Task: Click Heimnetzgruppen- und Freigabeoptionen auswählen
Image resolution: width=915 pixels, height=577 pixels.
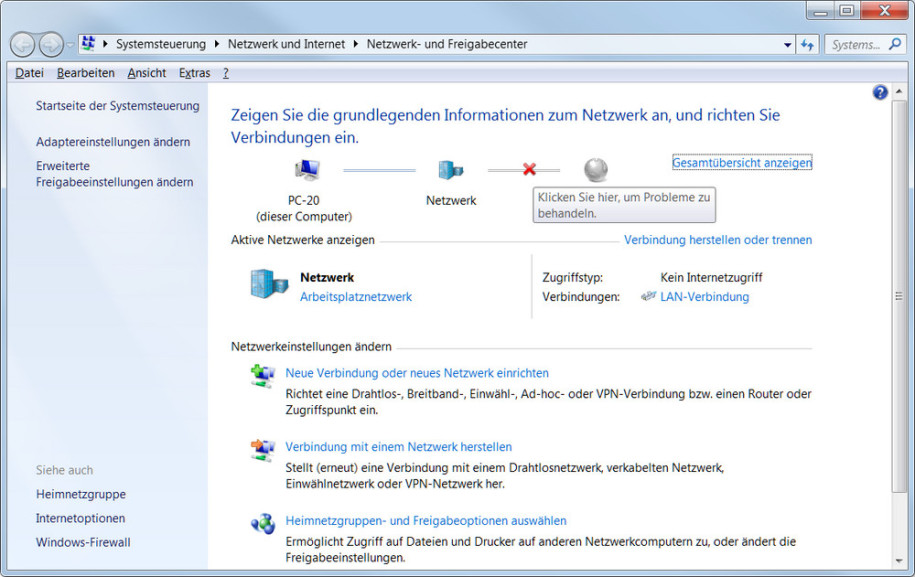Action: (426, 520)
